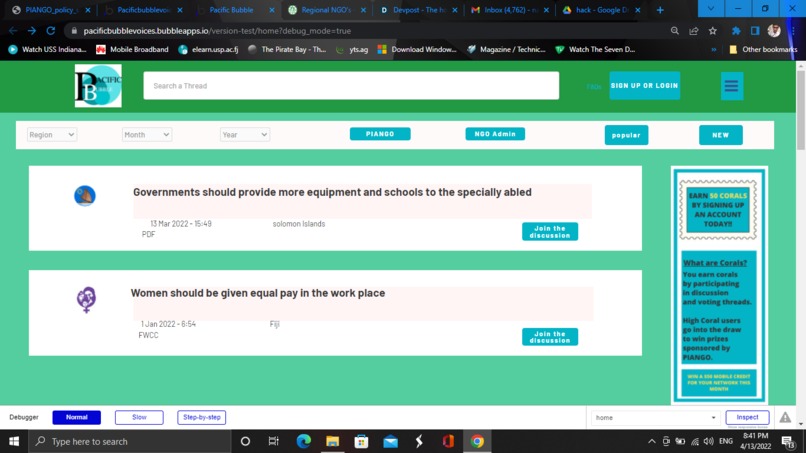
Task: Click the browser forward arrow
Action: click(x=32, y=31)
